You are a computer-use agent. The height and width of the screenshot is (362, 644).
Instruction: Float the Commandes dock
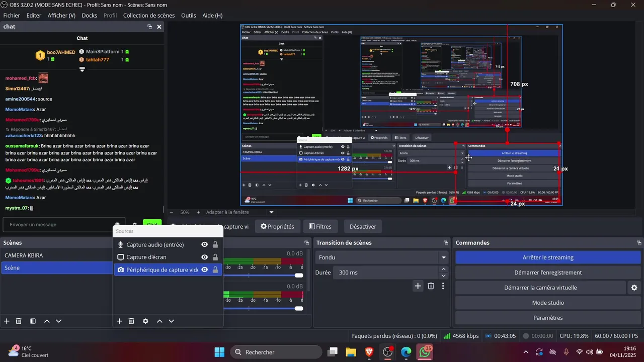pyautogui.click(x=638, y=243)
